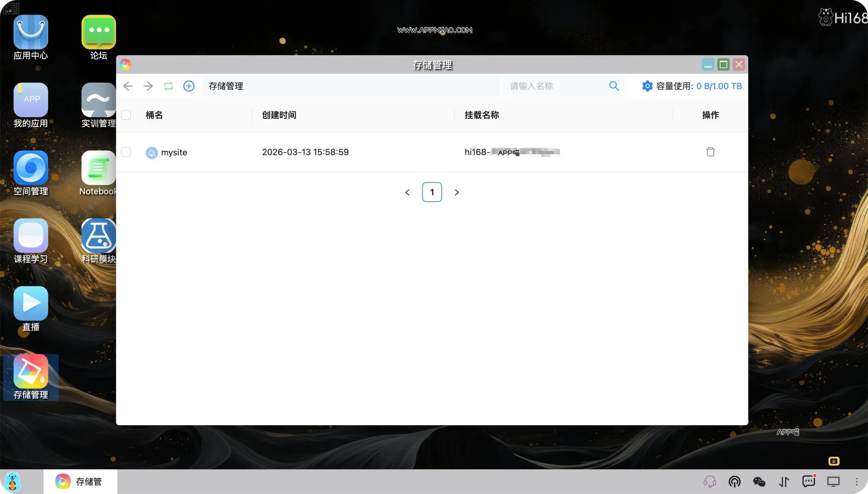Screen dimensions: 868x494
Task: Click the back arrow in storage manager
Action: pyautogui.click(x=127, y=86)
